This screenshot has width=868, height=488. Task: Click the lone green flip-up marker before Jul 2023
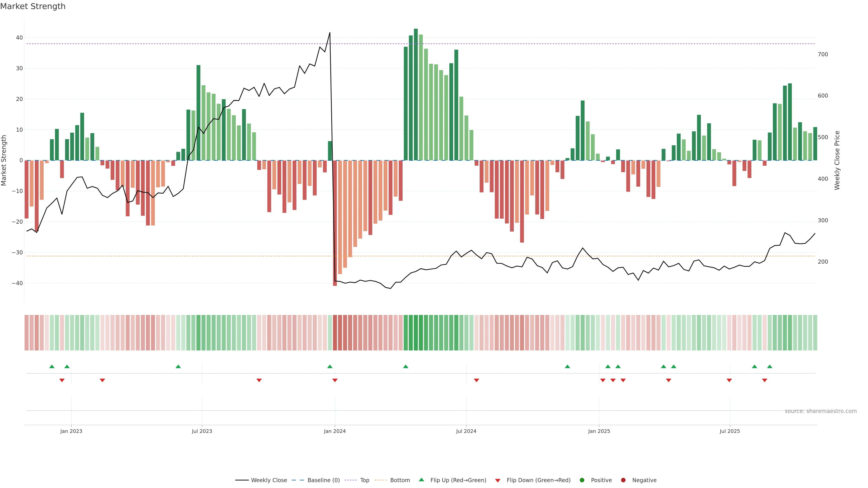coord(178,366)
